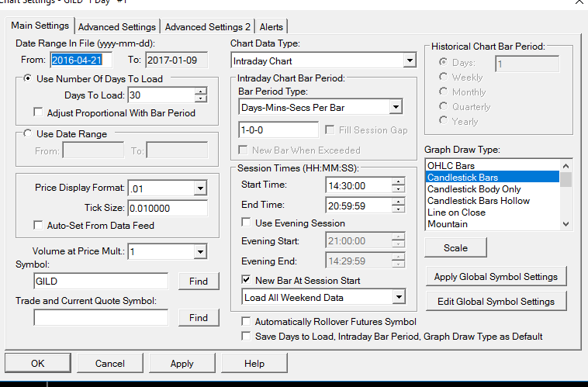588x387 pixels.
Task: Increase the session End Time
Action: pyautogui.click(x=398, y=202)
